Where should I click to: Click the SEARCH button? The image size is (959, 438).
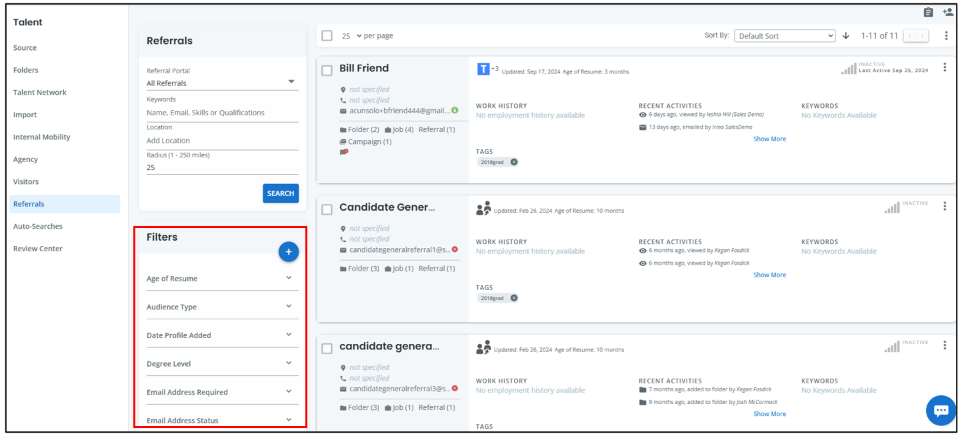click(x=281, y=193)
